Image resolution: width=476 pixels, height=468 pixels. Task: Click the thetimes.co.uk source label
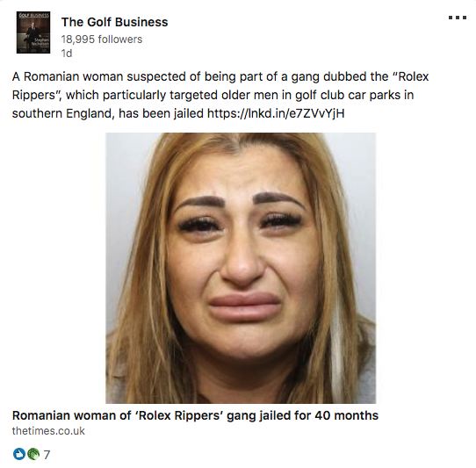(x=48, y=431)
